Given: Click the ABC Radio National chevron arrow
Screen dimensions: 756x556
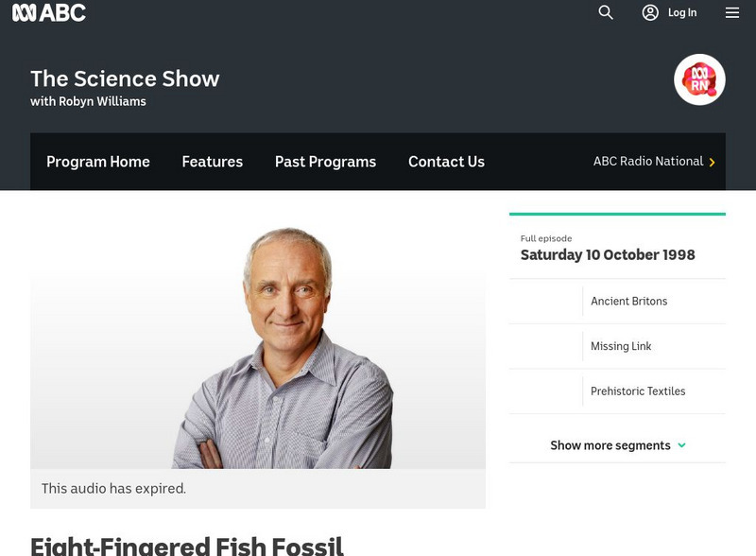Looking at the screenshot, I should tap(712, 163).
